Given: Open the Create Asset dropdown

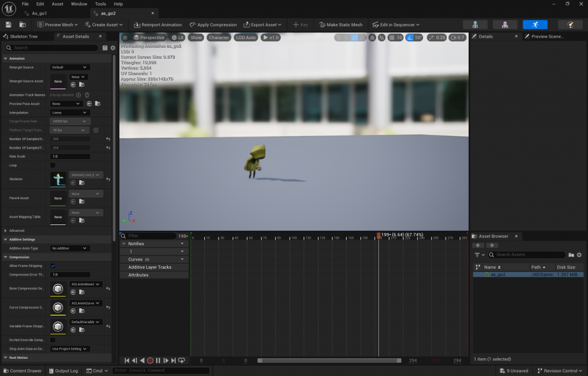Looking at the screenshot, I should pos(103,25).
